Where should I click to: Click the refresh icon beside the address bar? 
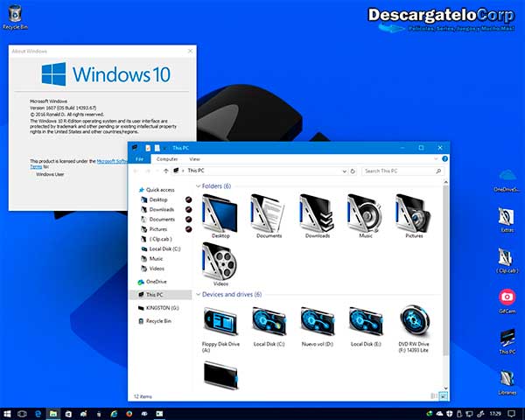[353, 171]
